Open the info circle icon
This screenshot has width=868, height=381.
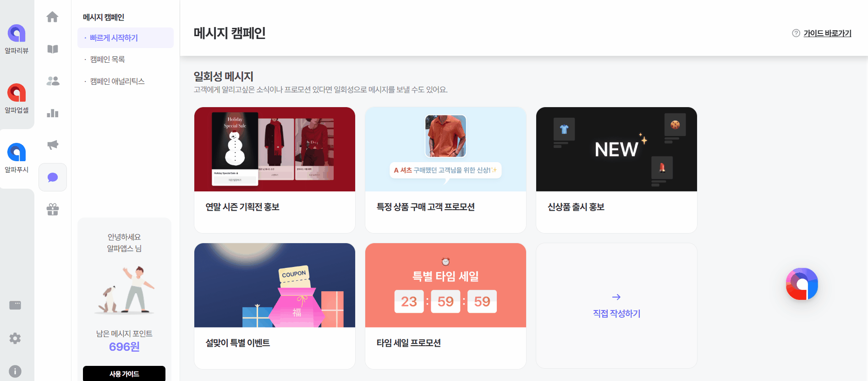[15, 371]
